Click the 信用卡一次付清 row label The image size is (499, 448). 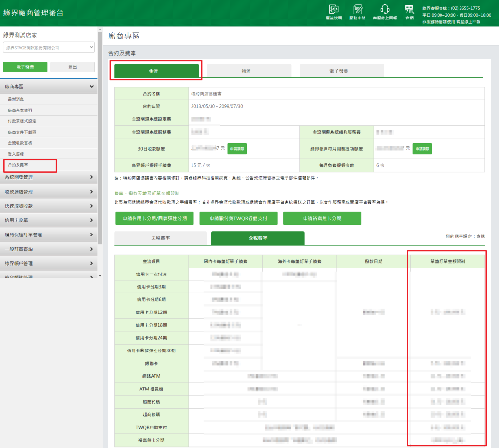click(x=151, y=274)
